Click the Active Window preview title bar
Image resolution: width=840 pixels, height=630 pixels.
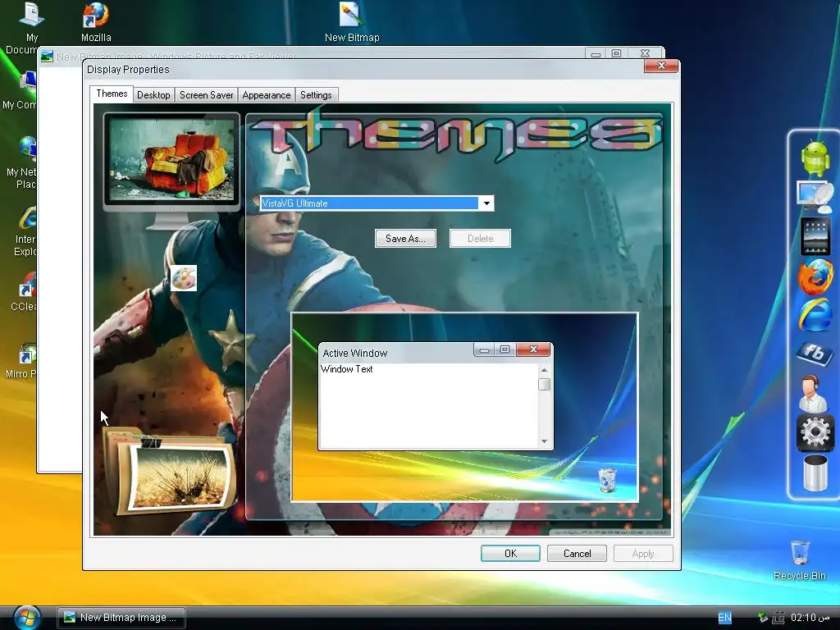396,353
